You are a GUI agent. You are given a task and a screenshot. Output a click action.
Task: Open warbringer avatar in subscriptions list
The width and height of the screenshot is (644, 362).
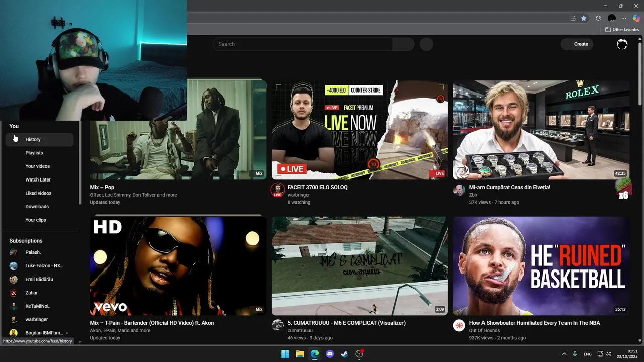pos(14,320)
